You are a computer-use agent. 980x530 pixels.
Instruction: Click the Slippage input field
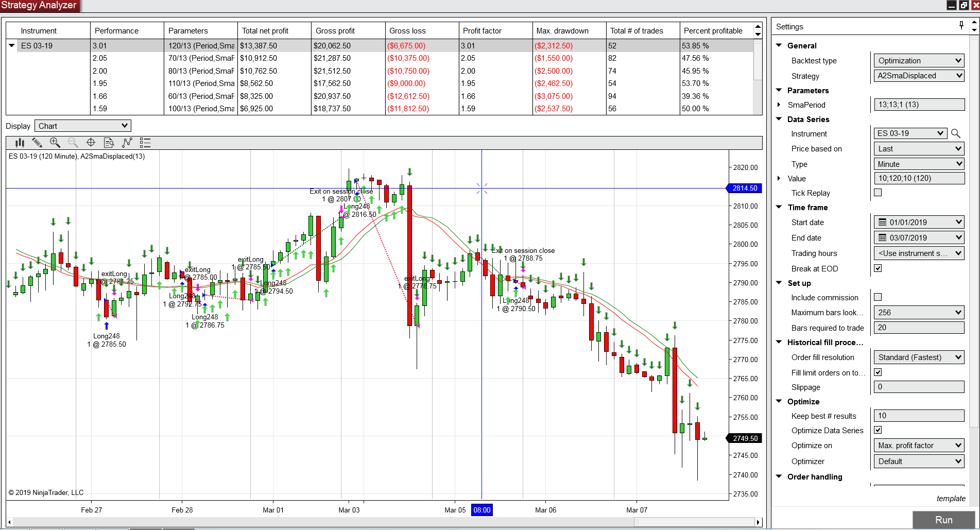coord(919,387)
